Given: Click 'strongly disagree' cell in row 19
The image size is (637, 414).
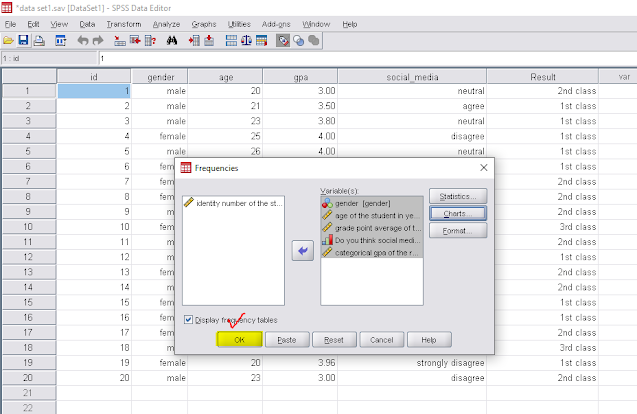Looking at the screenshot, I should click(x=412, y=363).
